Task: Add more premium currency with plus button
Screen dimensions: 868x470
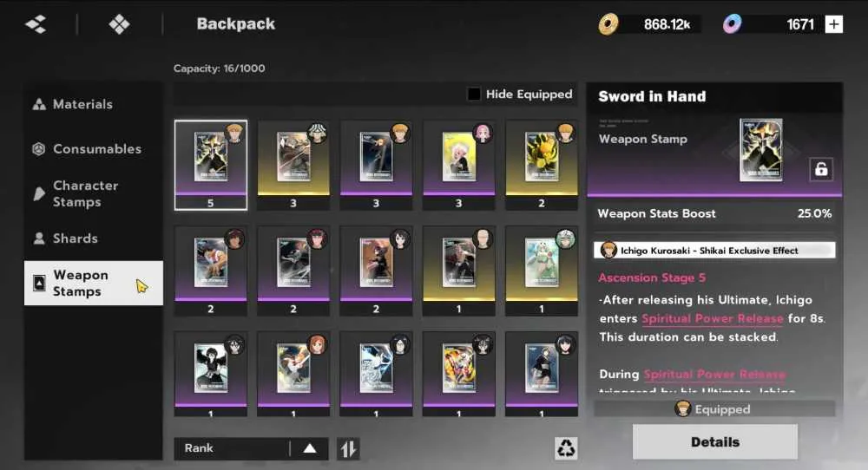Action: [x=833, y=24]
